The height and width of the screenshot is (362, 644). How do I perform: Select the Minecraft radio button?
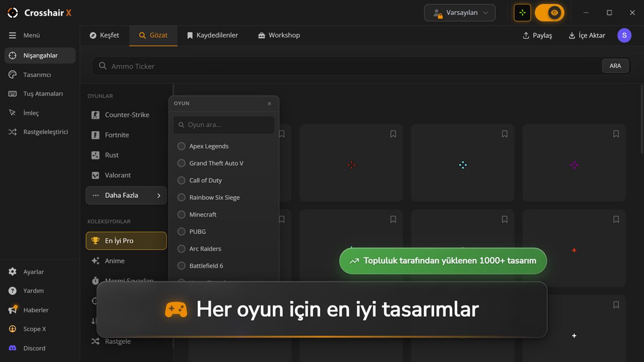click(x=182, y=214)
